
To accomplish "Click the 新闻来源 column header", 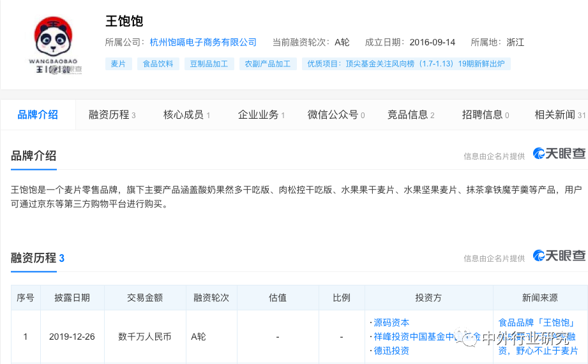I will [x=540, y=298].
